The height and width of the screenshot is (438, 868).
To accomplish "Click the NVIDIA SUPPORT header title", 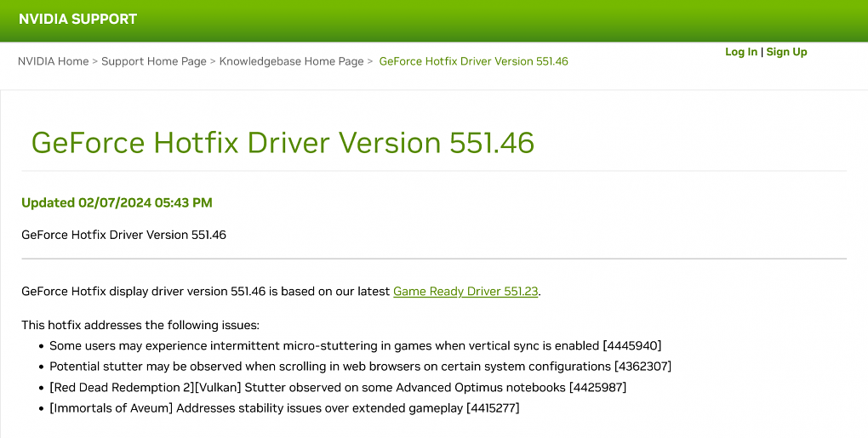I will pyautogui.click(x=77, y=19).
